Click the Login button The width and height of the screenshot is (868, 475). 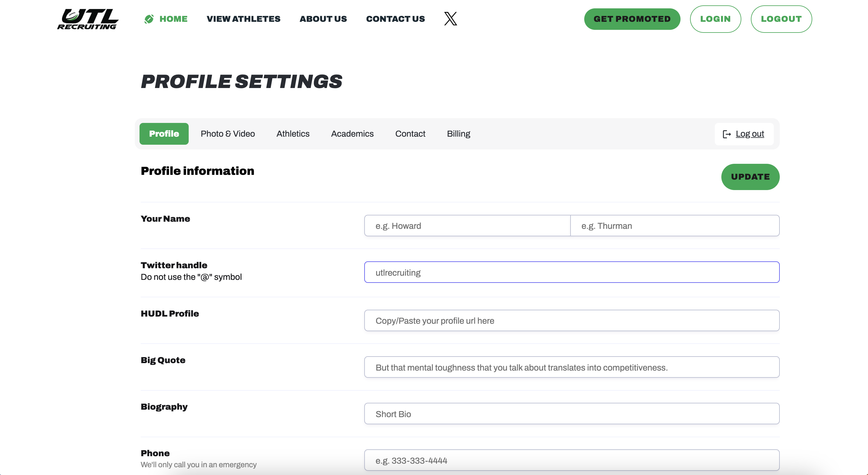[x=715, y=19]
